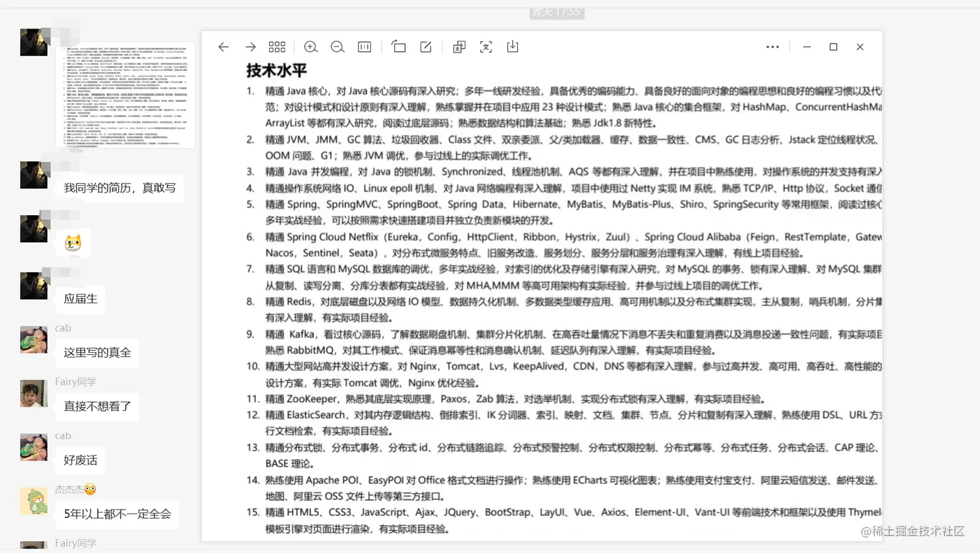Open avatar beside the resume thumbnail
This screenshot has height=553, width=980.
34,42
